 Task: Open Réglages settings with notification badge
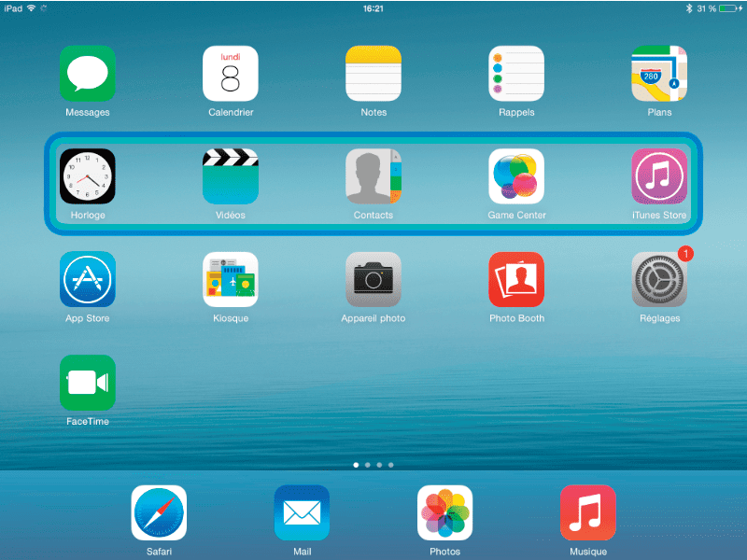[659, 279]
